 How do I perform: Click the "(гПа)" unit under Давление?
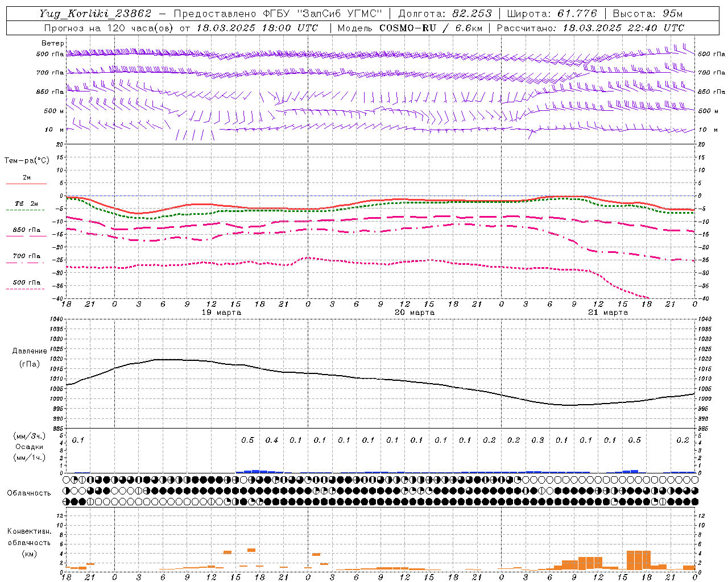30,364
